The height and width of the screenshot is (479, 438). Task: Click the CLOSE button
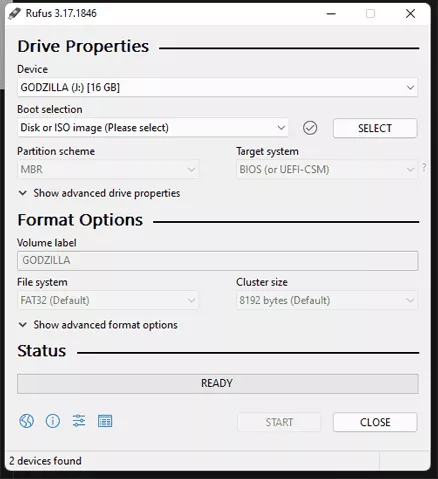click(x=375, y=422)
